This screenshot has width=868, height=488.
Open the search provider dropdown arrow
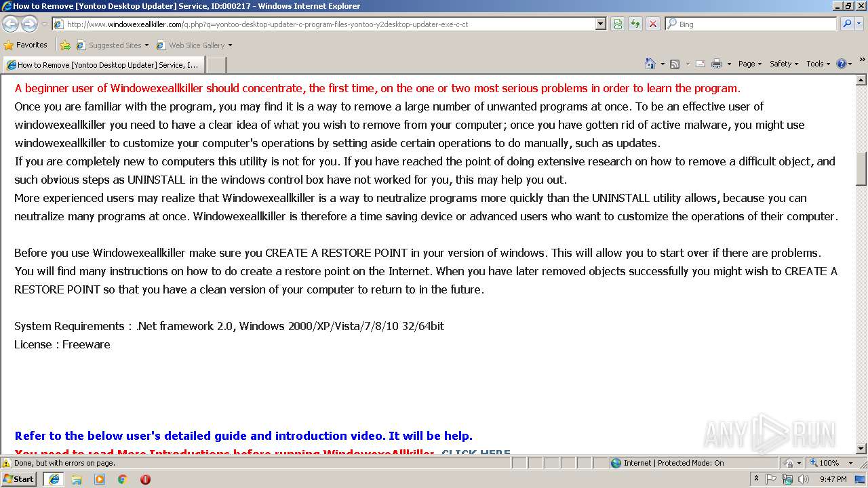tap(859, 24)
